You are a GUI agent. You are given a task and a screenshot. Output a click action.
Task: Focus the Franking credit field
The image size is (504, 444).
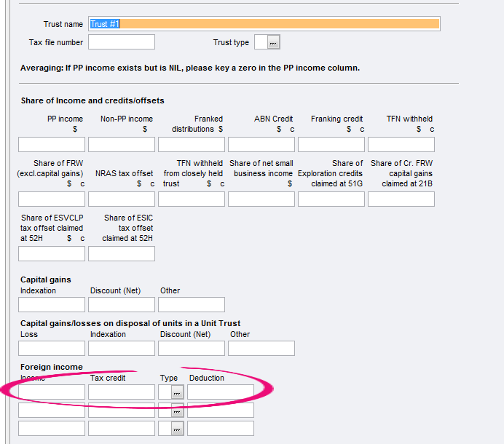[331, 144]
